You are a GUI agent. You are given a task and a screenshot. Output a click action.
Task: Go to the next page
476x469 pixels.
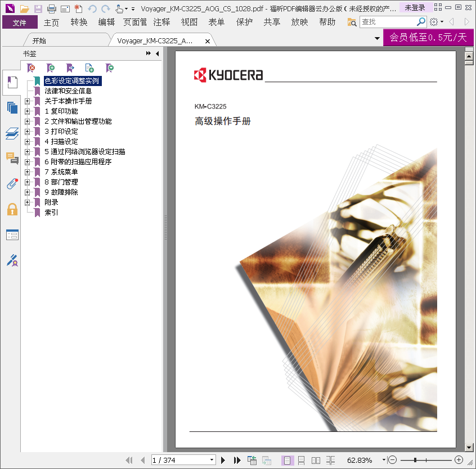223,460
